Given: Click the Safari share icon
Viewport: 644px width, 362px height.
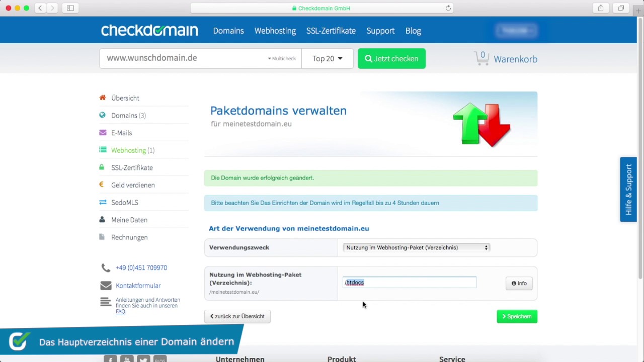Looking at the screenshot, I should (601, 8).
